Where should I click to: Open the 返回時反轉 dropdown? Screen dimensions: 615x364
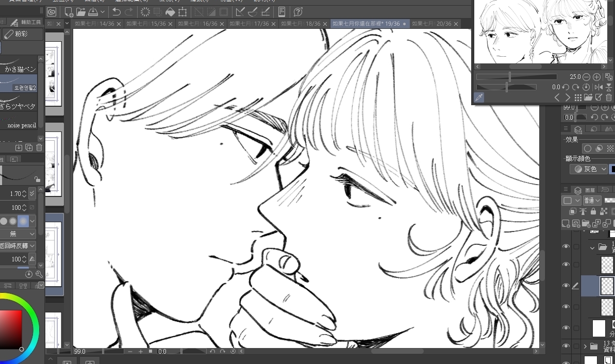point(18,246)
